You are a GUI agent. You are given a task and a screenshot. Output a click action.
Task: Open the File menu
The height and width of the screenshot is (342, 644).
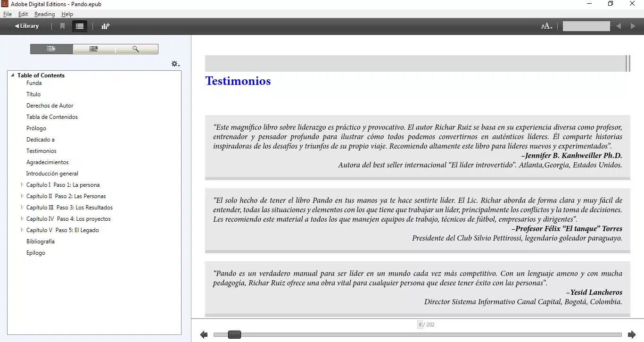click(7, 14)
